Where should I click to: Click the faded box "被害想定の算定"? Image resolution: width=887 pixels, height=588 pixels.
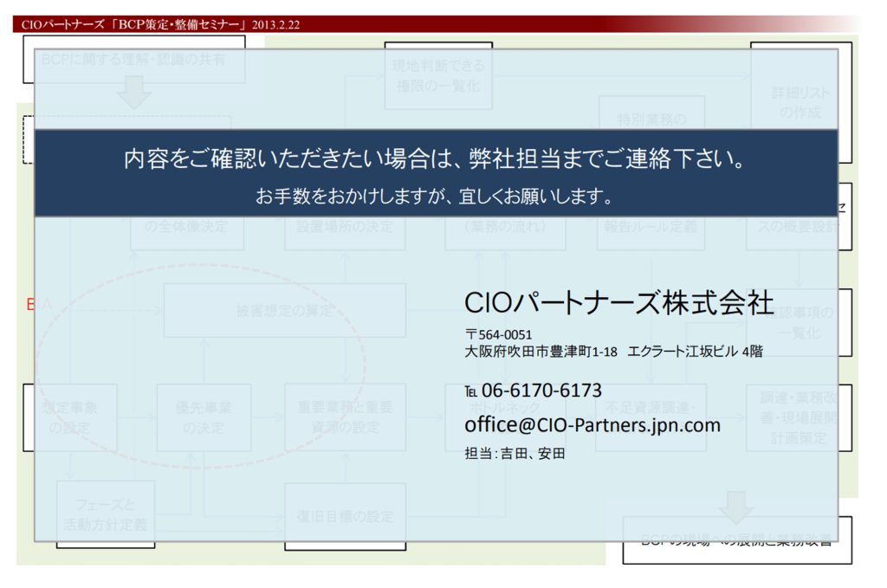[x=284, y=310]
